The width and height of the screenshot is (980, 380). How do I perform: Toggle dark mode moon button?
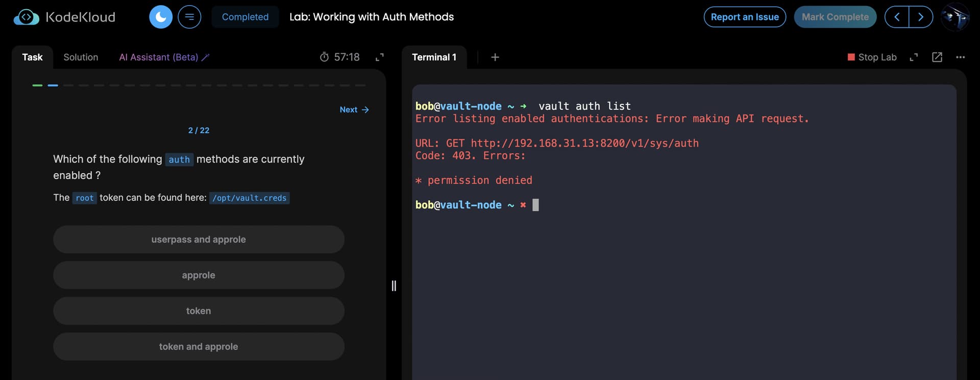(161, 17)
